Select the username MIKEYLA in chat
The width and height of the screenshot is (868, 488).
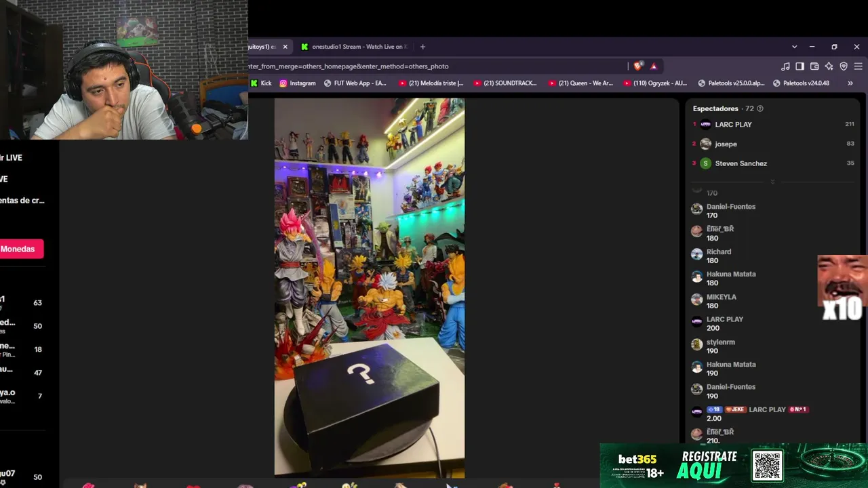pyautogui.click(x=722, y=297)
